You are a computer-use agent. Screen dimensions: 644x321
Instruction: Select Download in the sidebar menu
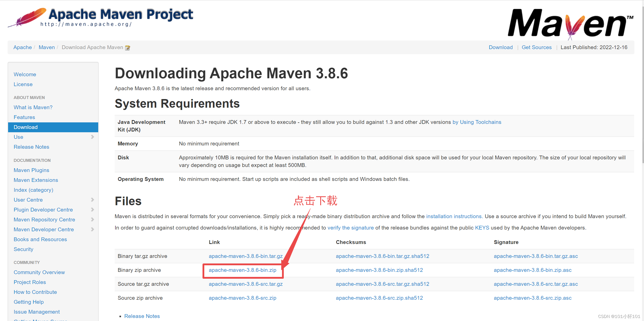coord(26,127)
